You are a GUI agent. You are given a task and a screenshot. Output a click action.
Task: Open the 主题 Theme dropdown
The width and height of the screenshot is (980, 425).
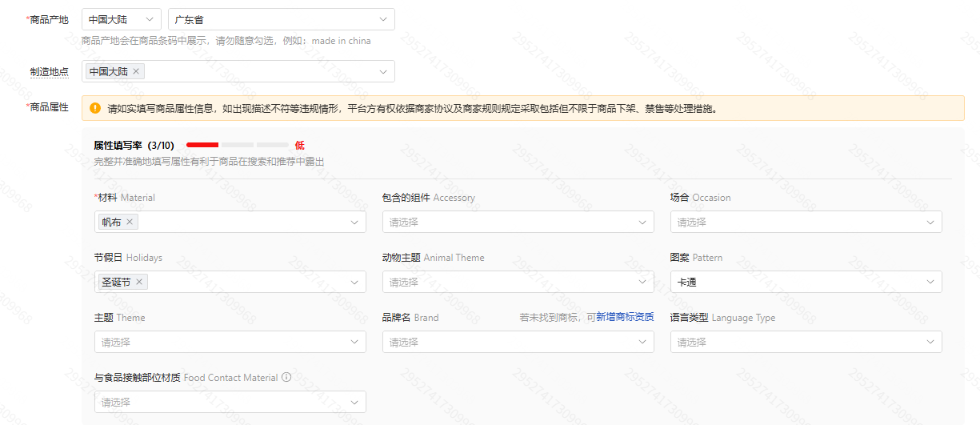click(x=230, y=342)
